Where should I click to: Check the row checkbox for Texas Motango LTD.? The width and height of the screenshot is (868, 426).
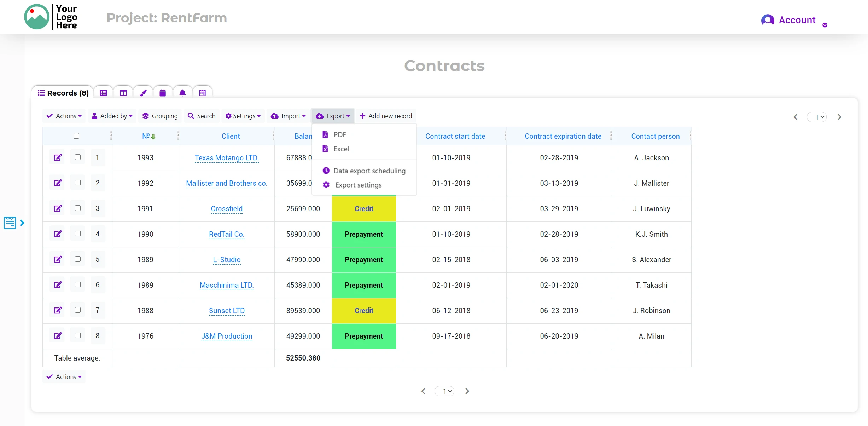tap(77, 157)
